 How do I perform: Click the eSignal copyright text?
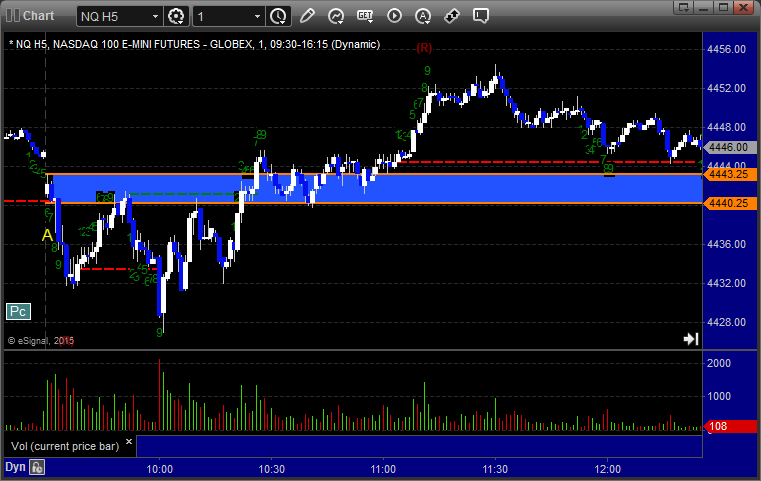(40, 341)
